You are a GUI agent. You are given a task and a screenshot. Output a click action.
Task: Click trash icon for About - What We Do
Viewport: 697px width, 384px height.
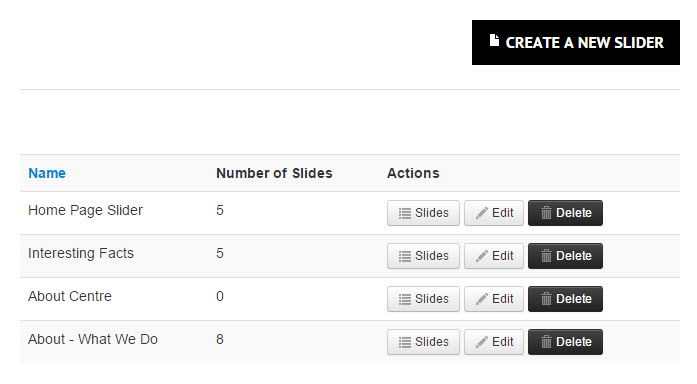[x=546, y=342]
